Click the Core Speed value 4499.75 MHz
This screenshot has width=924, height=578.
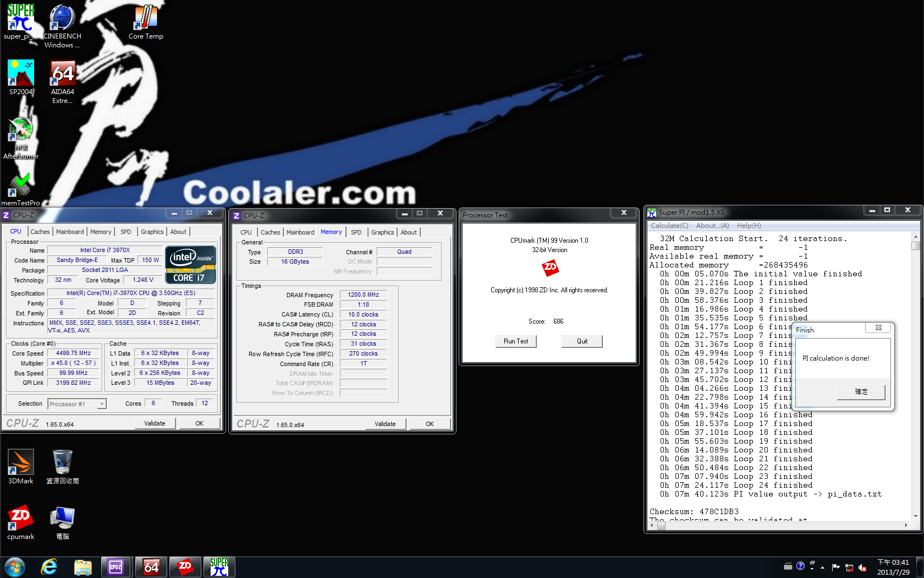tap(73, 353)
